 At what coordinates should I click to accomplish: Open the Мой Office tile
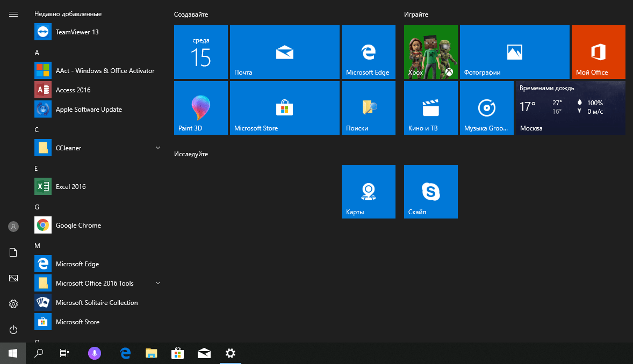tap(598, 52)
